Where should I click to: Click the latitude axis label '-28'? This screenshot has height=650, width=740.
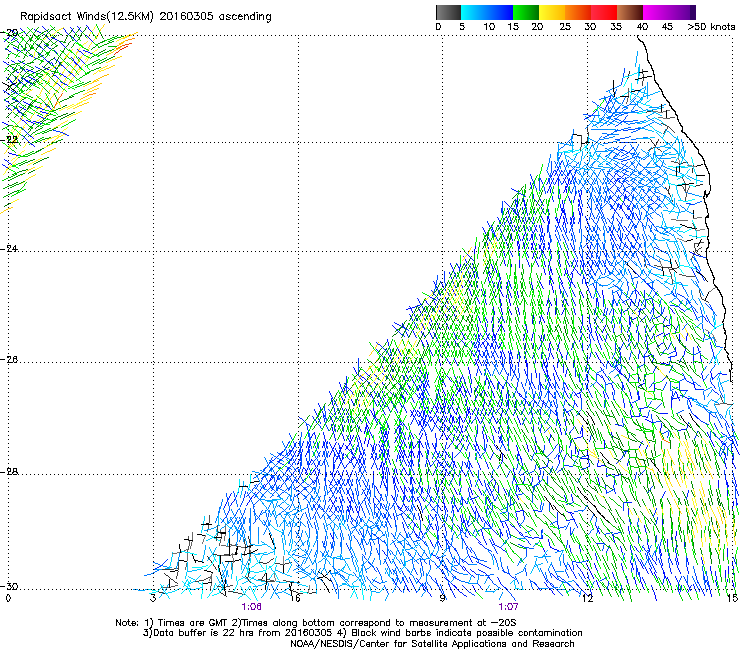point(9,472)
